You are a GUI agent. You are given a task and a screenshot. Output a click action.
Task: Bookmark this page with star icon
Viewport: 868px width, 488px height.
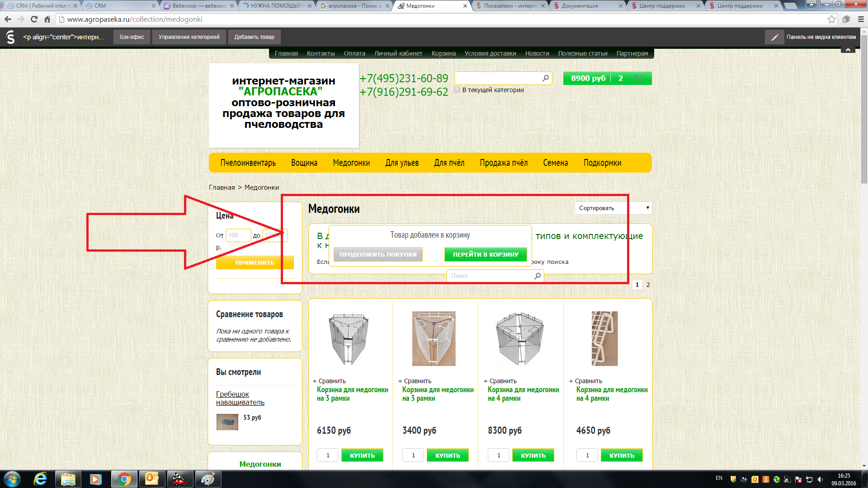pos(831,19)
